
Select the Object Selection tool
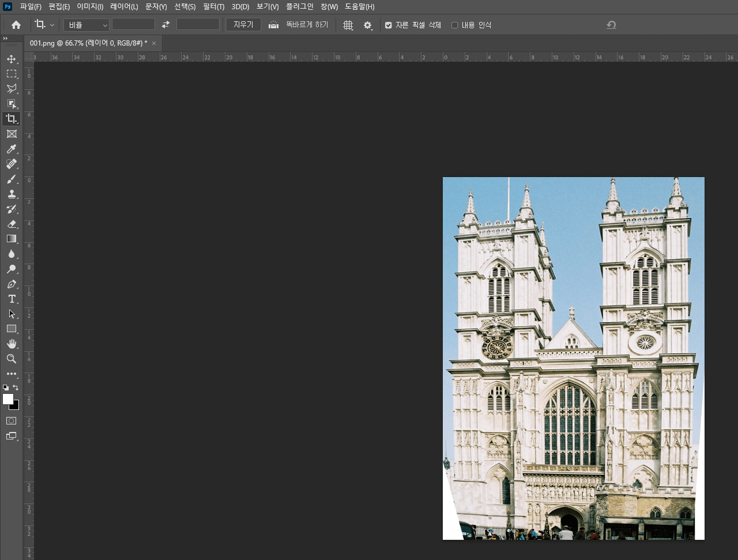(x=12, y=104)
